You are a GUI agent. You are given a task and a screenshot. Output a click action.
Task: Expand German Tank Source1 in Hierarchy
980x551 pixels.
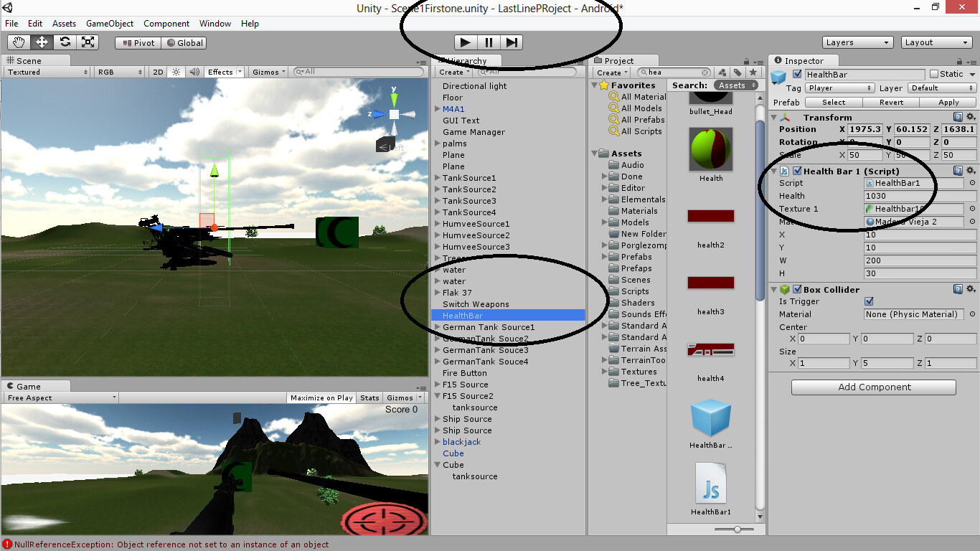(x=437, y=327)
